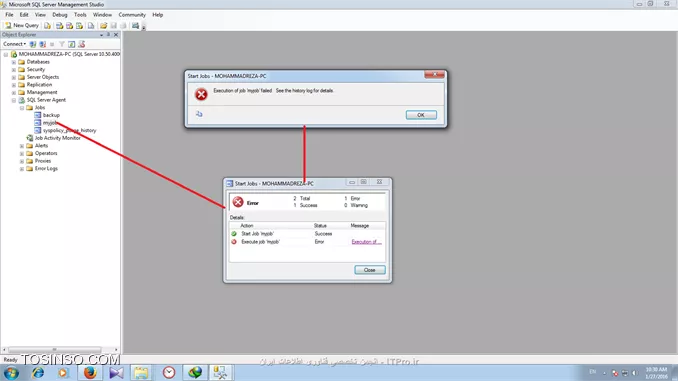Open the Community menu

click(132, 15)
